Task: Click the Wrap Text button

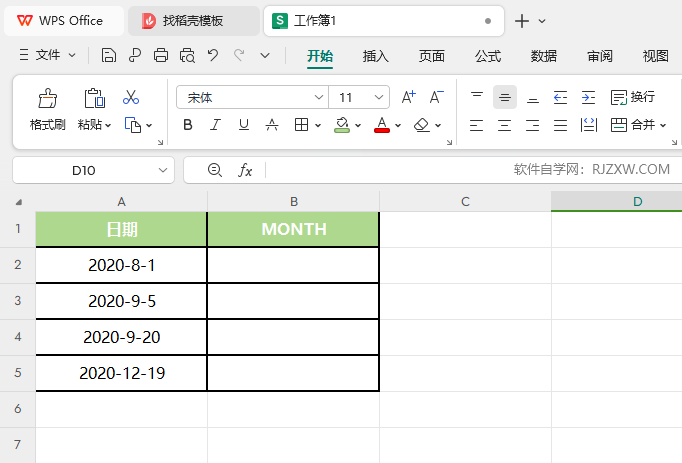Action: pyautogui.click(x=633, y=97)
